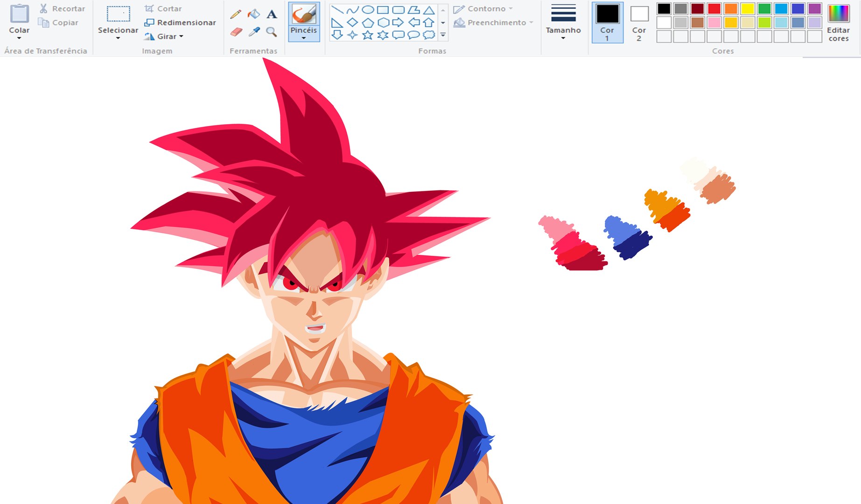Select the Eraser tool
Image resolution: width=861 pixels, height=504 pixels.
coord(237,32)
